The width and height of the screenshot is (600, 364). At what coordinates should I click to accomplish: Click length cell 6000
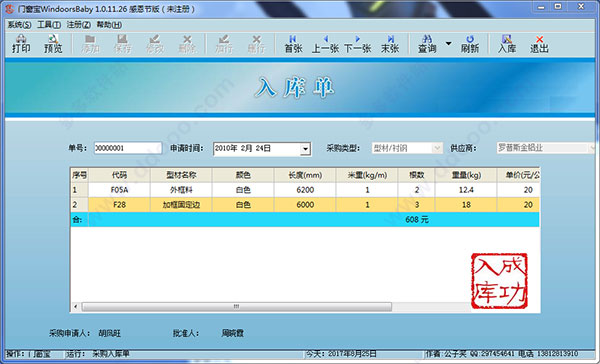[x=305, y=205]
